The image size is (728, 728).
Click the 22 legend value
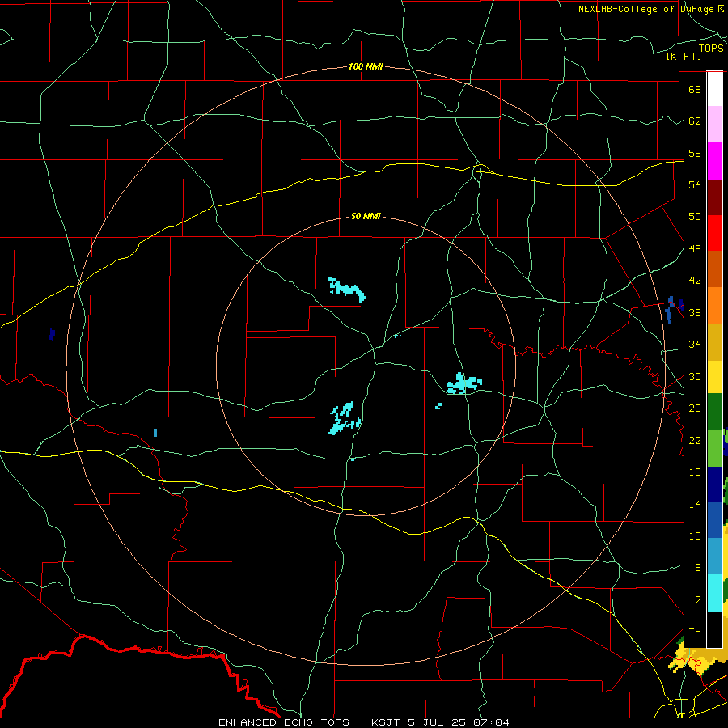click(695, 440)
